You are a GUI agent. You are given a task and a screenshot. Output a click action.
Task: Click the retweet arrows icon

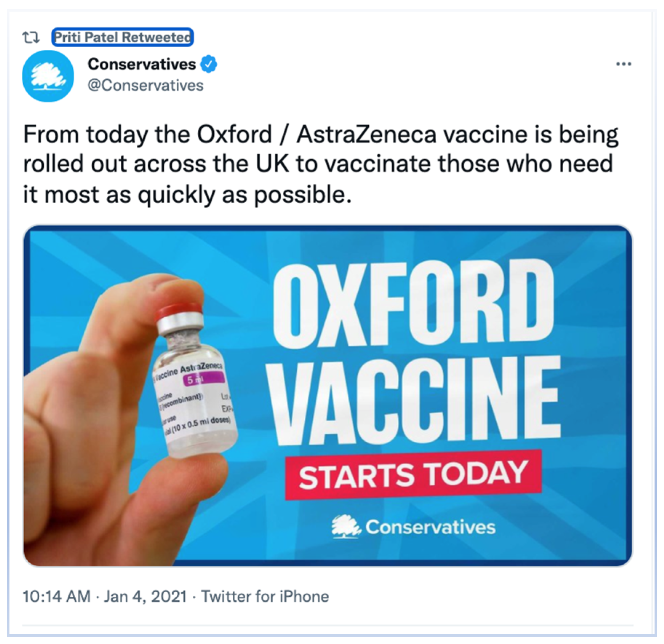pos(31,37)
